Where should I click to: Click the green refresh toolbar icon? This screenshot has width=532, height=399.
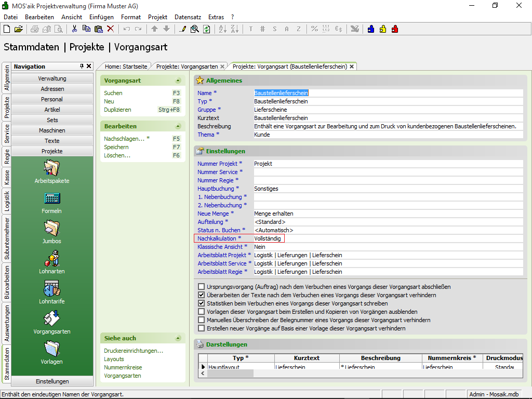click(x=207, y=29)
